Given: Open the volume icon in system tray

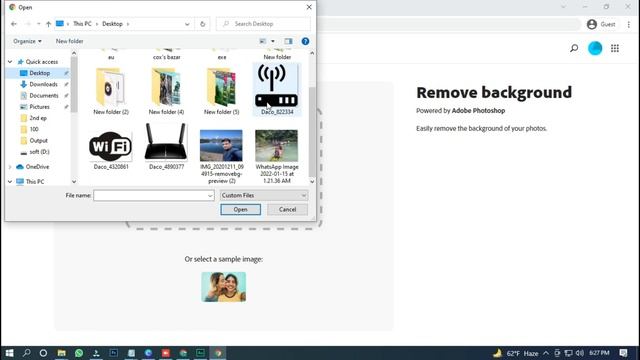Looking at the screenshot, I should coord(580,353).
